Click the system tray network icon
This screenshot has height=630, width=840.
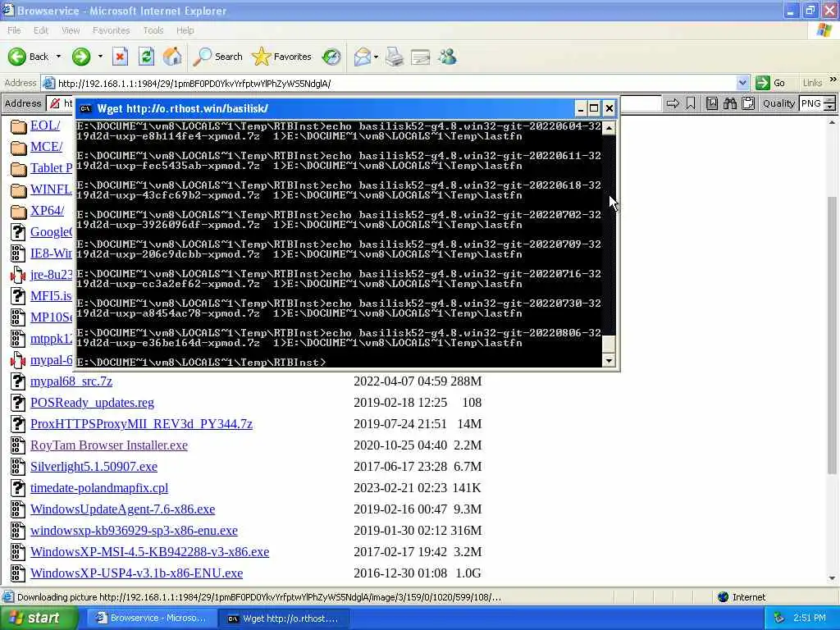pos(778,619)
